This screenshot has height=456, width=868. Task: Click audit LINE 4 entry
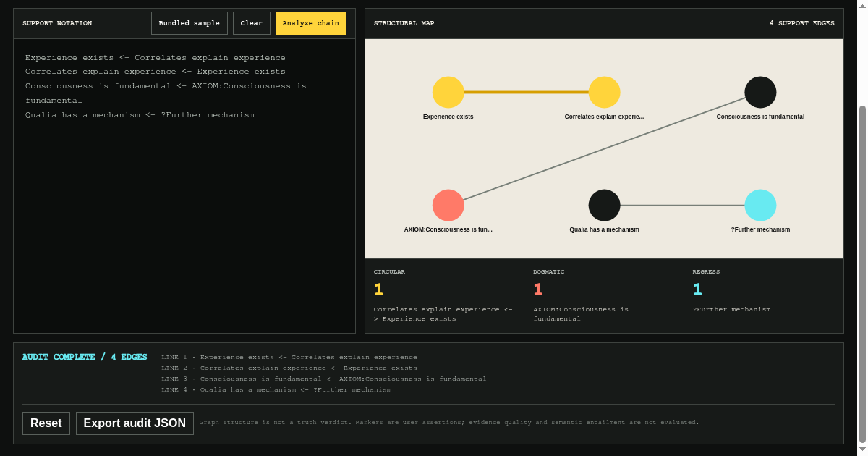(276, 389)
